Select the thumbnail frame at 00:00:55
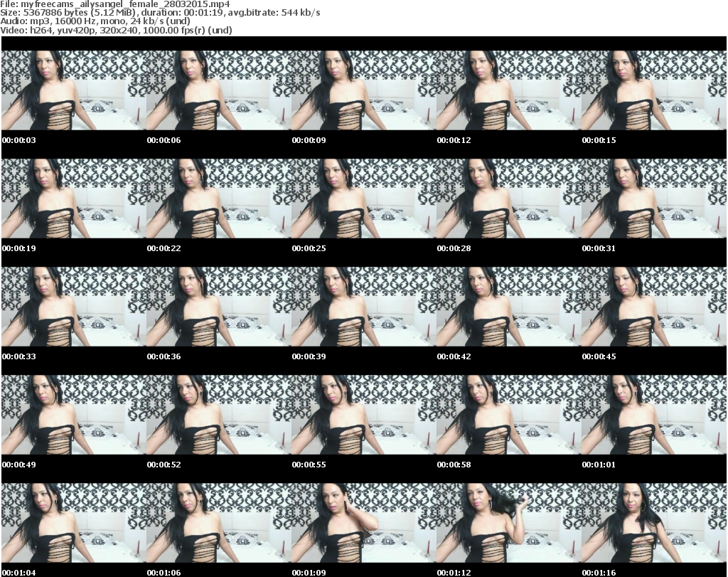Viewport: 728px width, 577px height. (364, 415)
